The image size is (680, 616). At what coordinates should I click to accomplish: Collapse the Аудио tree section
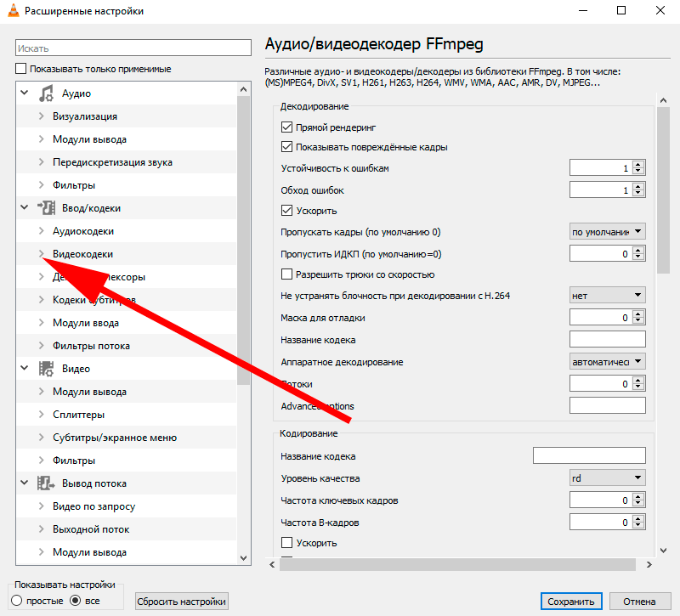coord(25,93)
